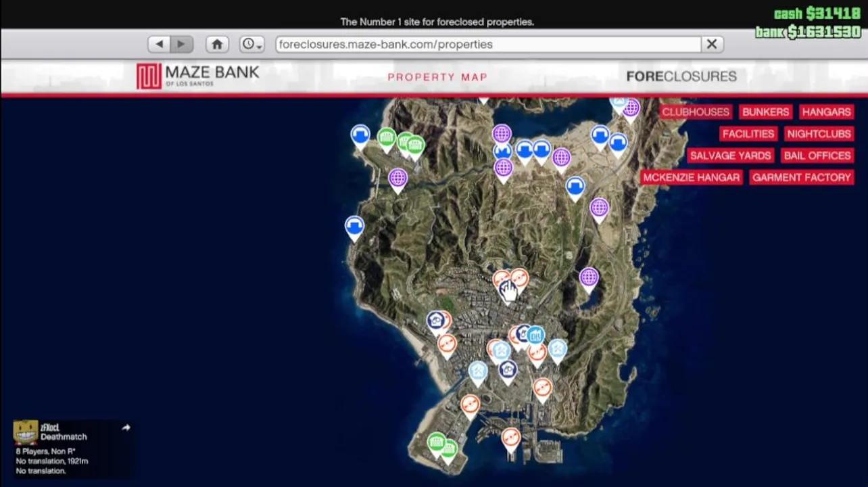Toggle the GARMENT FACTORY map filter
Viewport: 868px width, 487px height.
pyautogui.click(x=801, y=177)
